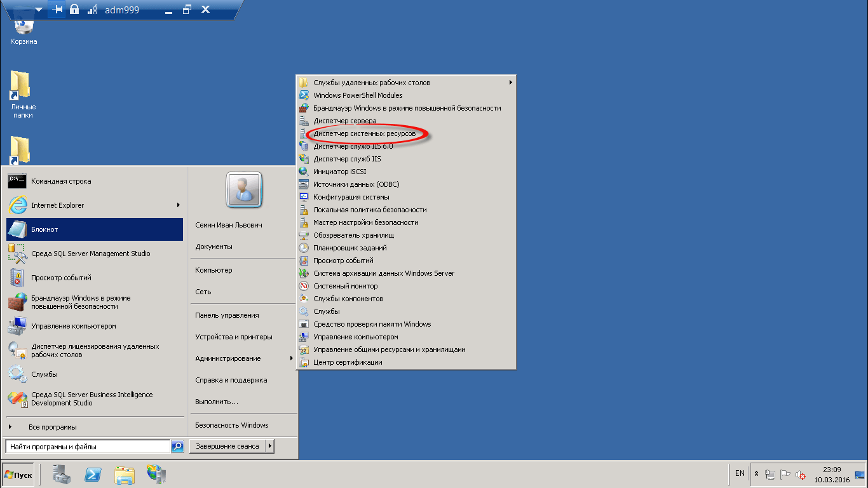This screenshot has width=868, height=488.
Task: Launch Средство проверки памяти Windows
Action: click(x=406, y=324)
